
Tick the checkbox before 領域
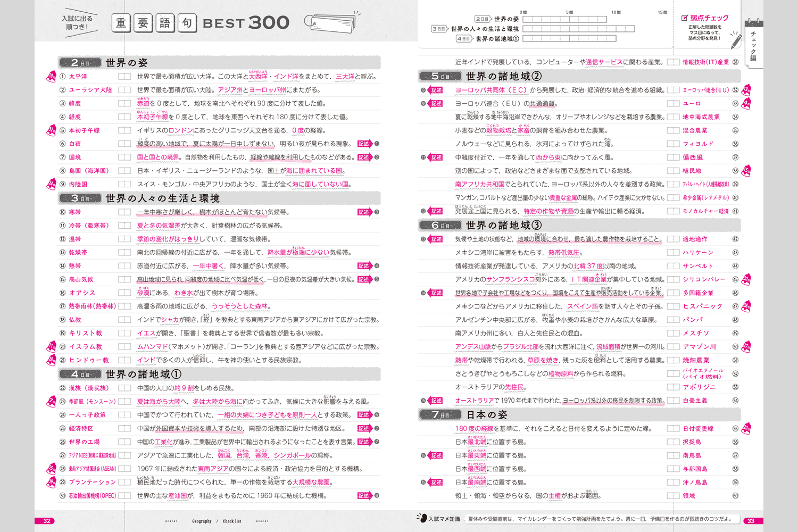(x=673, y=495)
